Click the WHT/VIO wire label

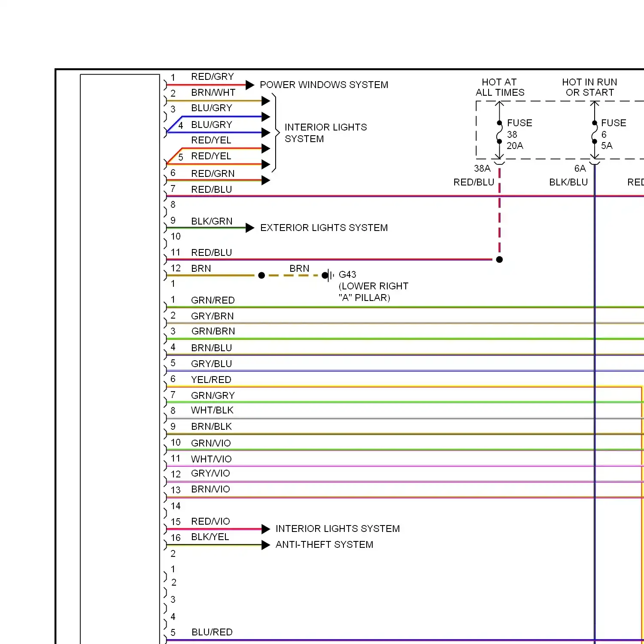tap(211, 459)
